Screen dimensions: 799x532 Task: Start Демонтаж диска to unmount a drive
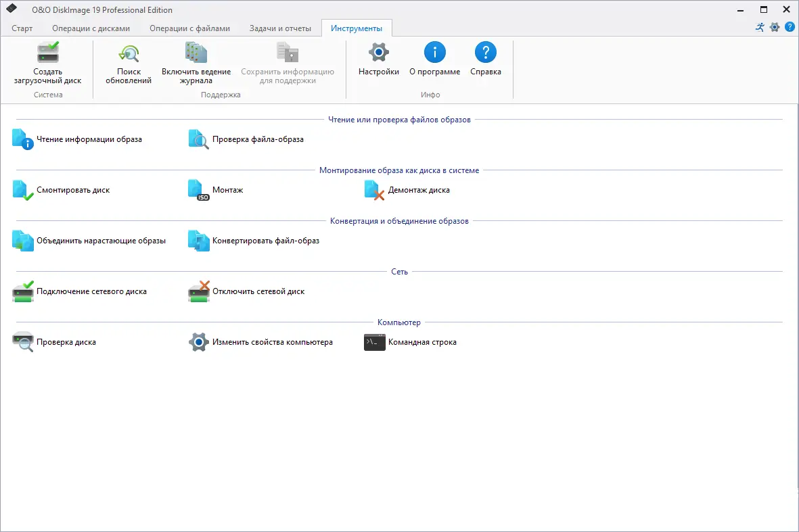pyautogui.click(x=417, y=190)
